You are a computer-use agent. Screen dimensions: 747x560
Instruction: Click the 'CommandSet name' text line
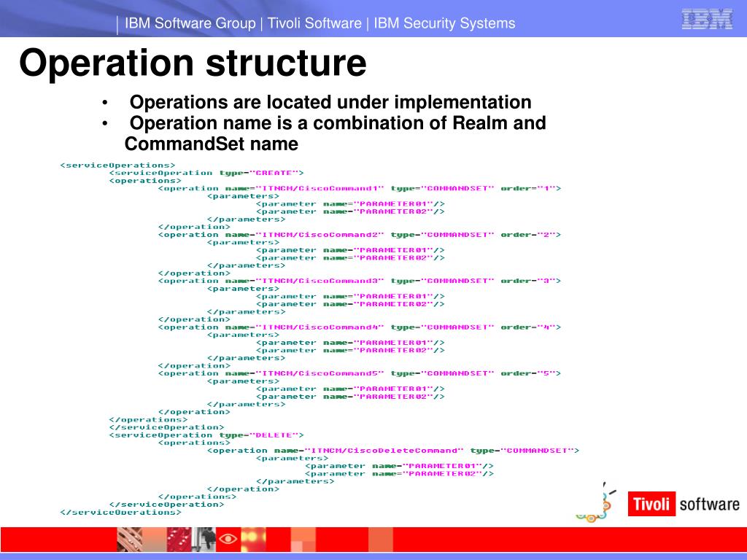point(212,144)
